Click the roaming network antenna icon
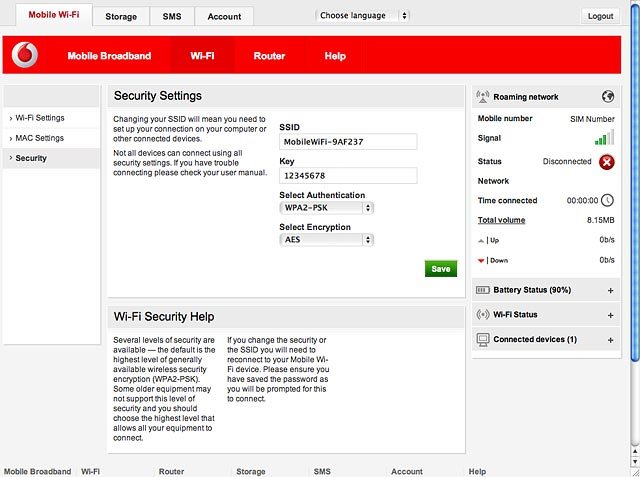This screenshot has height=477, width=640. [x=483, y=97]
